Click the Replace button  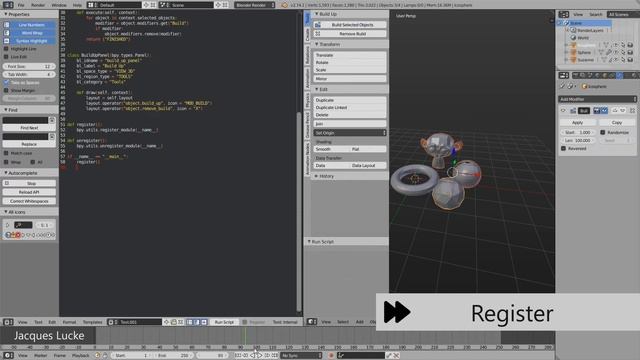tap(29, 144)
